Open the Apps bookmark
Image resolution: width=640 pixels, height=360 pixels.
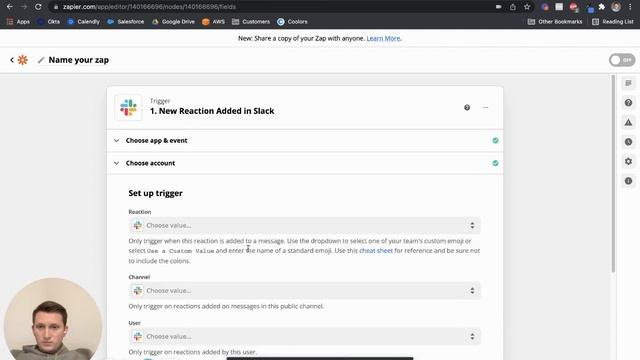point(18,22)
